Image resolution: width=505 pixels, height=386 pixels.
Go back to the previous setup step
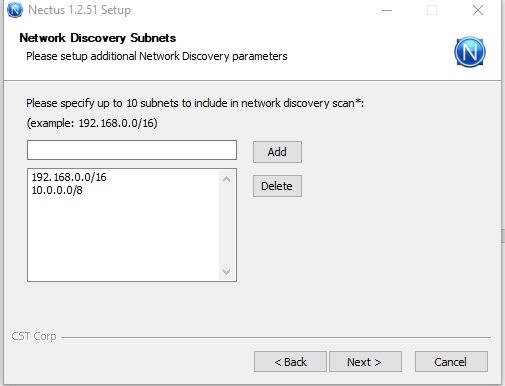(290, 362)
